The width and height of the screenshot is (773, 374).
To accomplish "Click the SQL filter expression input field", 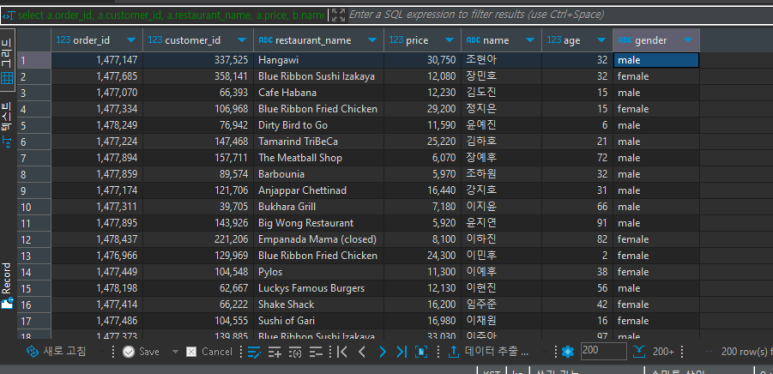I will tap(560, 15).
